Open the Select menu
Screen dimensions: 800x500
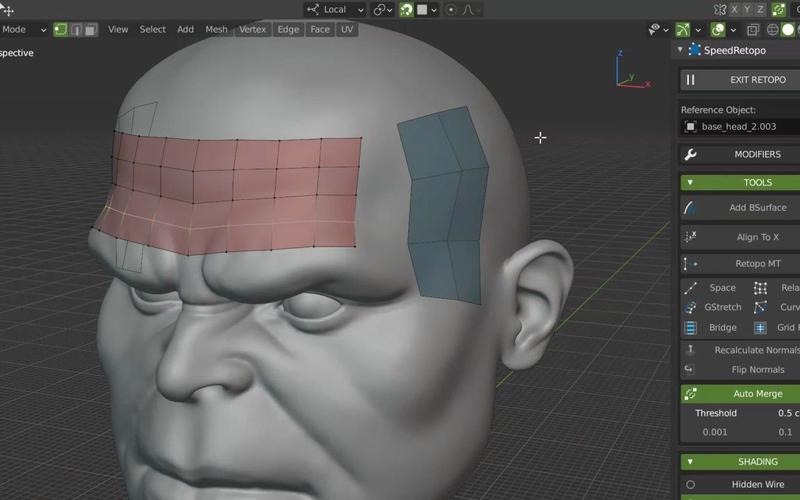click(153, 30)
